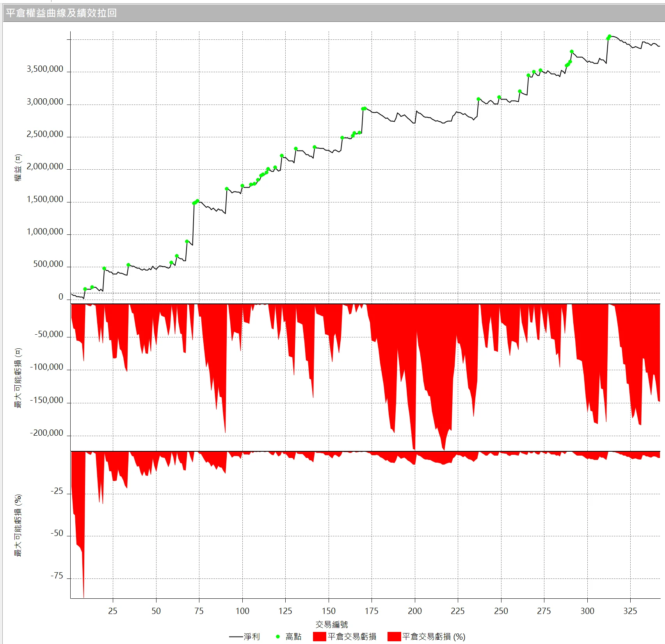Click the -200,000 drawdown axis value
The width and height of the screenshot is (665, 644).
coord(47,433)
